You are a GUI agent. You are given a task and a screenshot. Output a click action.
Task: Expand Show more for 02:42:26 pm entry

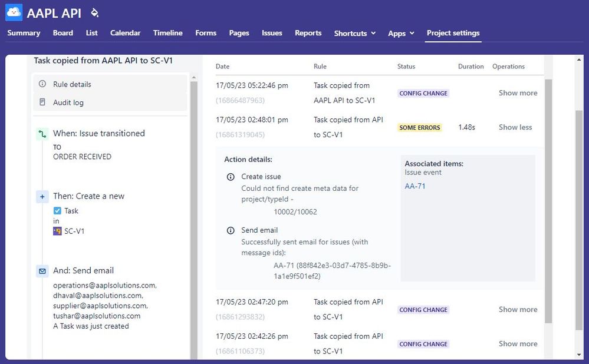(518, 344)
